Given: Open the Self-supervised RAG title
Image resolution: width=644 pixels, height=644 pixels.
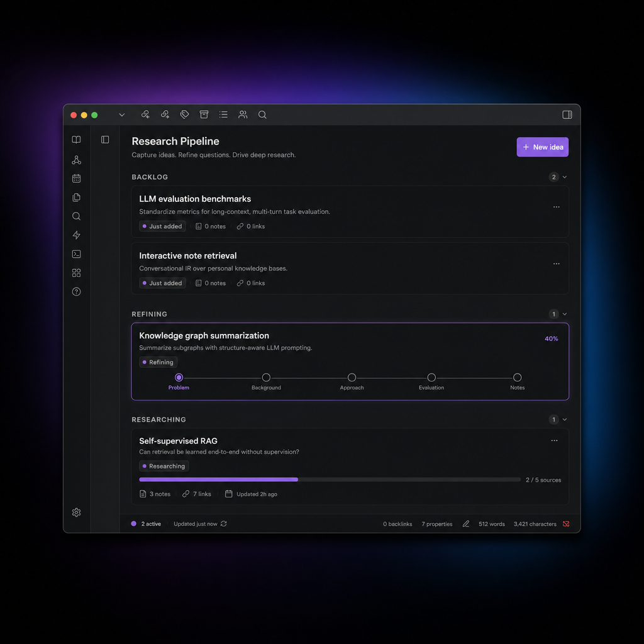Looking at the screenshot, I should (178, 441).
